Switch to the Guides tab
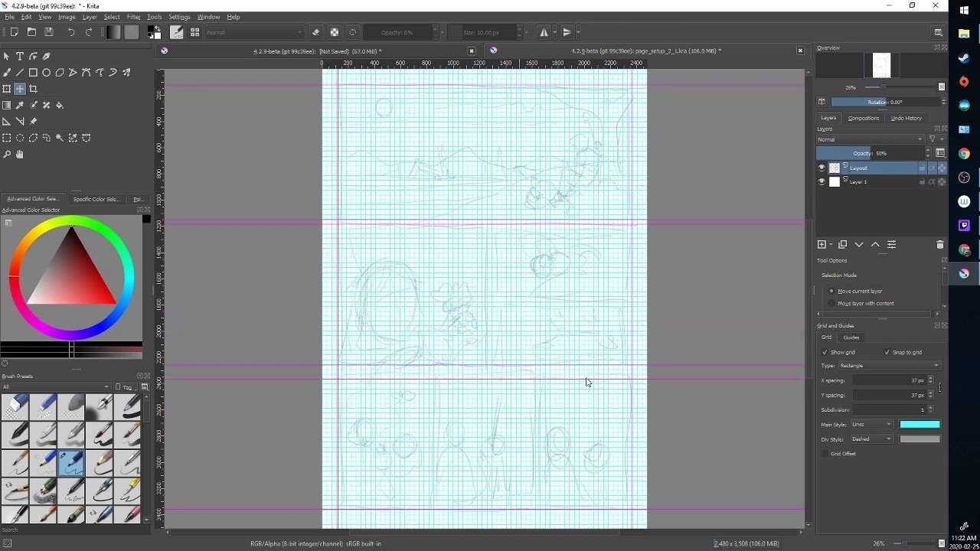This screenshot has height=551, width=980. click(x=851, y=337)
